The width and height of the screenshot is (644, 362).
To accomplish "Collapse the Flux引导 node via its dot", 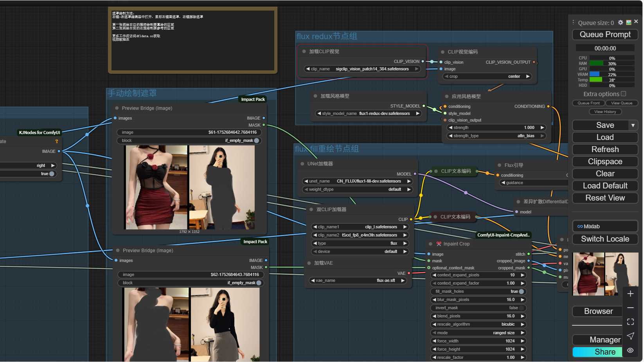I will tap(500, 165).
